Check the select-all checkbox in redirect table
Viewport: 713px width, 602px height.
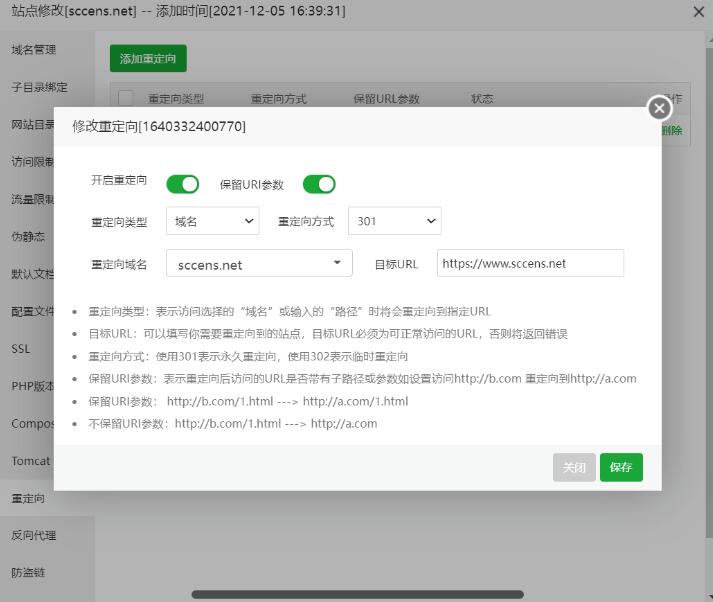coord(126,98)
